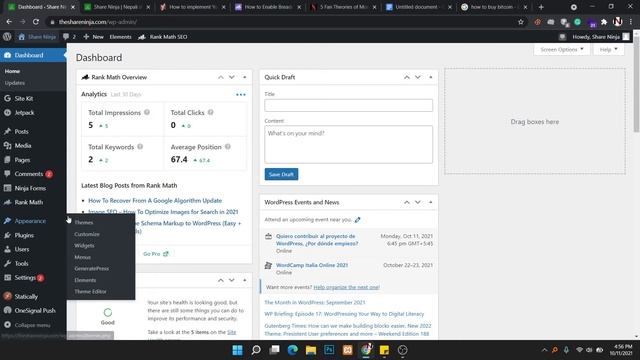
Task: Select Customize in the Appearance flyout
Action: pos(87,234)
